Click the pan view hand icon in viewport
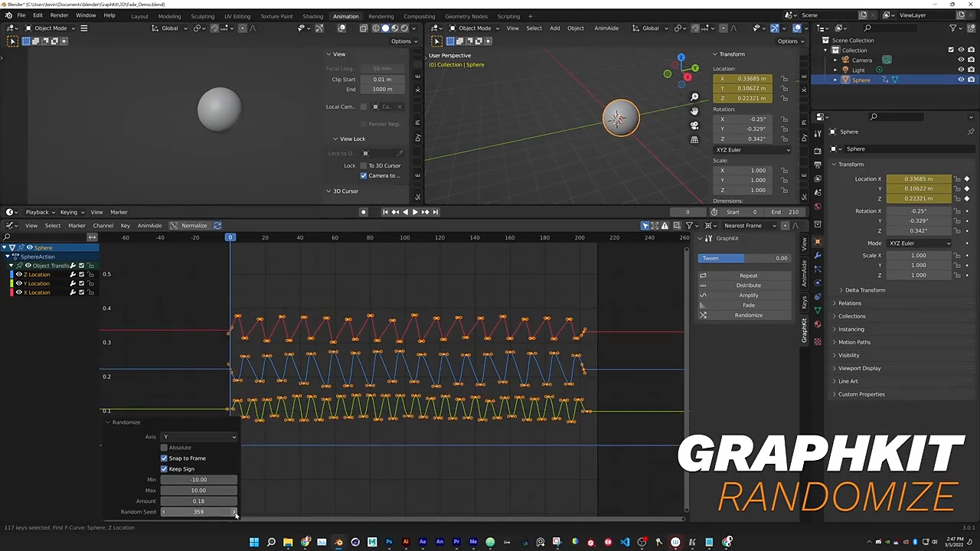 pyautogui.click(x=694, y=111)
